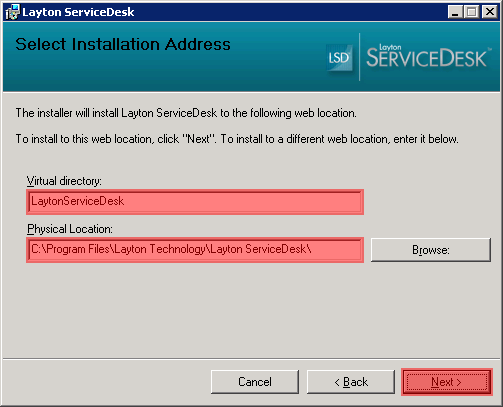Select the sentence starting 'To install to this web location'
503x407 pixels.
(x=237, y=139)
